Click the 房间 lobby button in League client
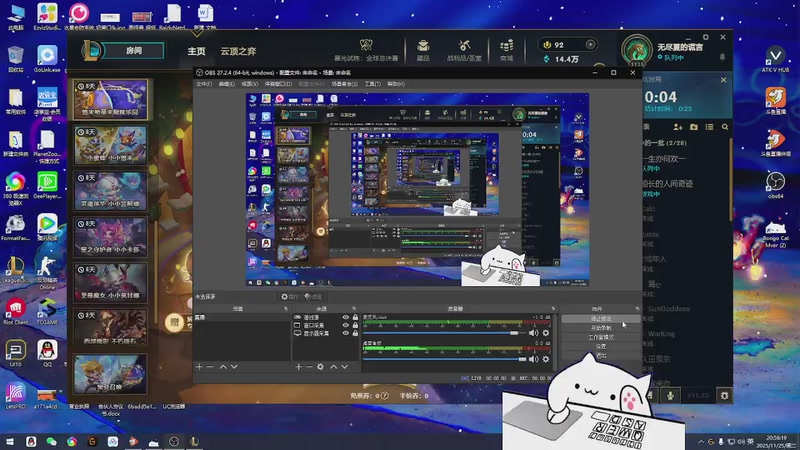800x450 pixels. click(134, 51)
